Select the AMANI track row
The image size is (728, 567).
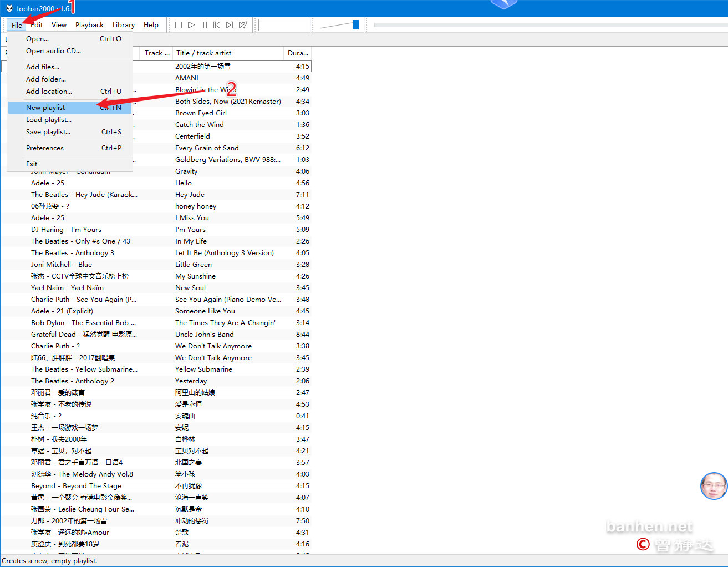pyautogui.click(x=187, y=78)
